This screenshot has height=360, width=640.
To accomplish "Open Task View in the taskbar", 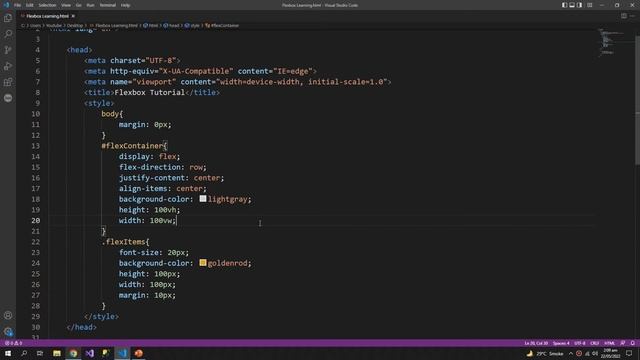I will coord(40,353).
